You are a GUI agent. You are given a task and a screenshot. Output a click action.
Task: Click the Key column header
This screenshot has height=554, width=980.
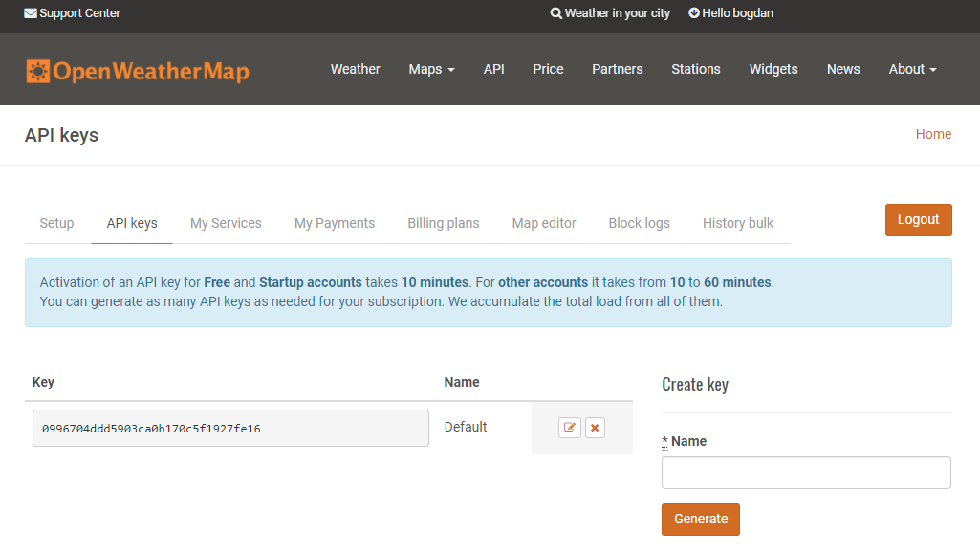(43, 382)
